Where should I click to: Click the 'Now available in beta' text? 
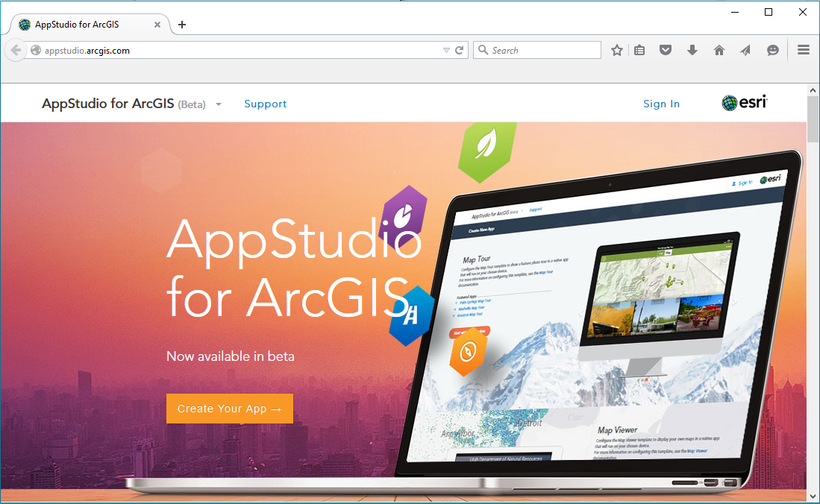tap(230, 356)
